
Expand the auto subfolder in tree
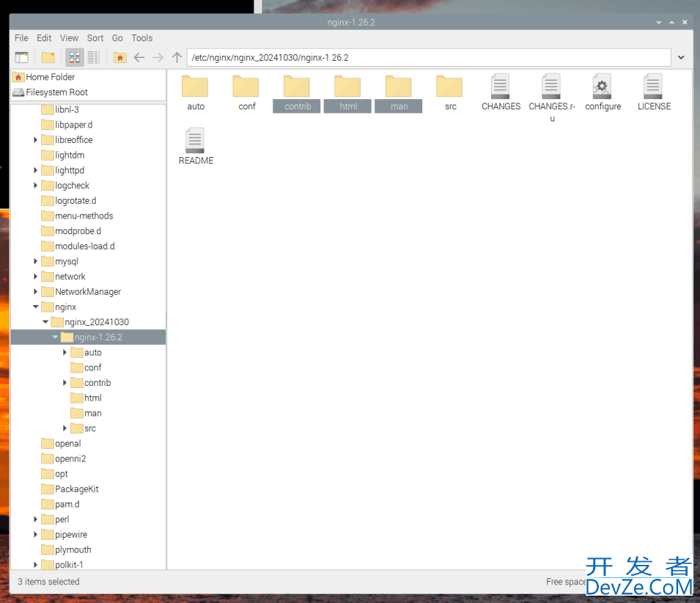[65, 352]
